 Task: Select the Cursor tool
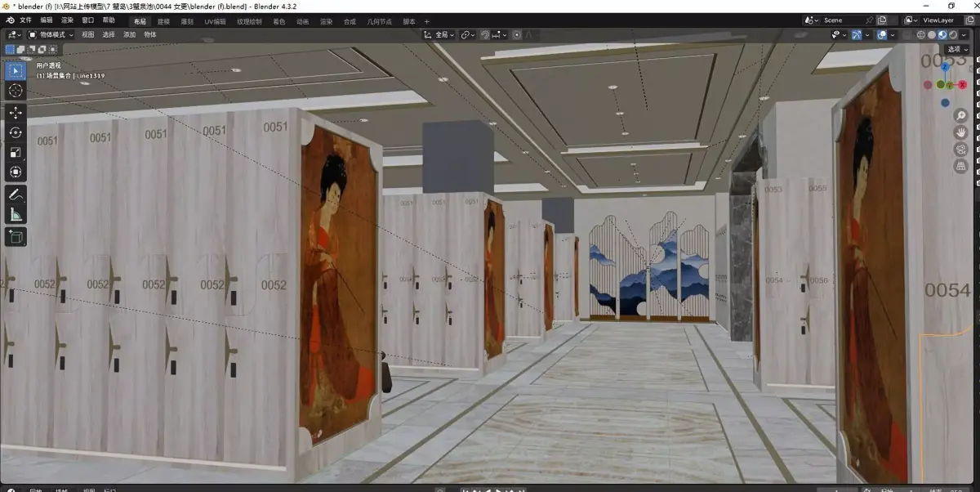click(x=16, y=91)
